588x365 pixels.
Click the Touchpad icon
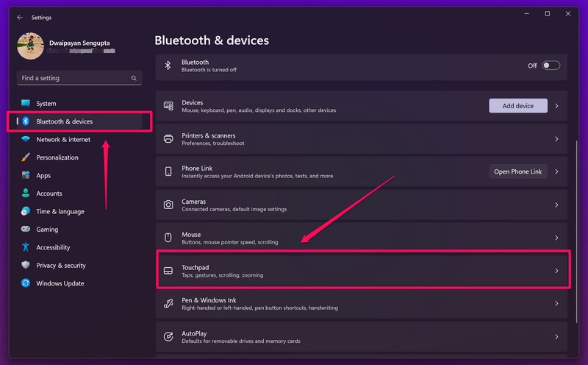coord(168,271)
